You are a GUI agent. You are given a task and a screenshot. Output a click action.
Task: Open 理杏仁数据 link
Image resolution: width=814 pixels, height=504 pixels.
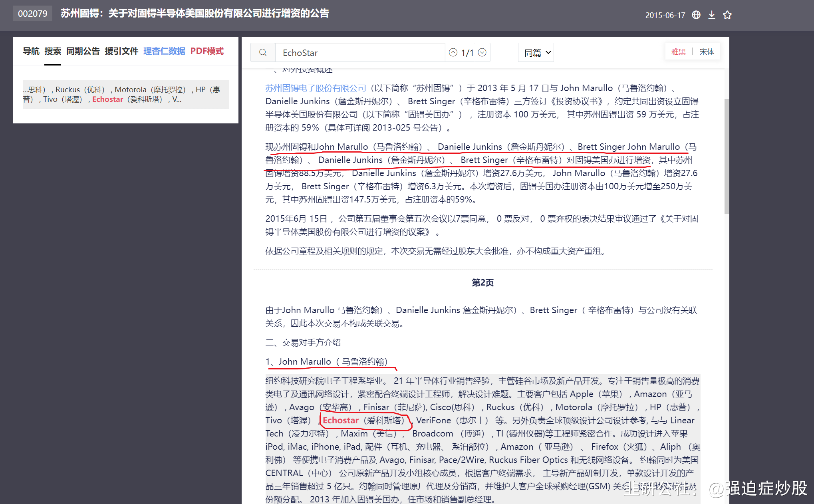[x=164, y=51]
